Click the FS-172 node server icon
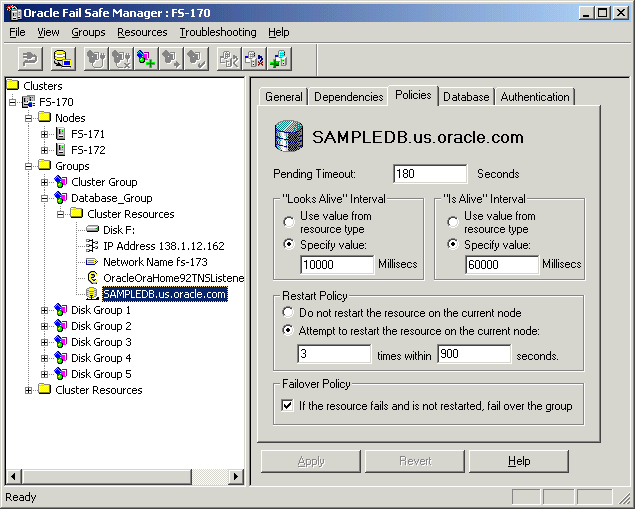635x509 pixels. (60, 150)
